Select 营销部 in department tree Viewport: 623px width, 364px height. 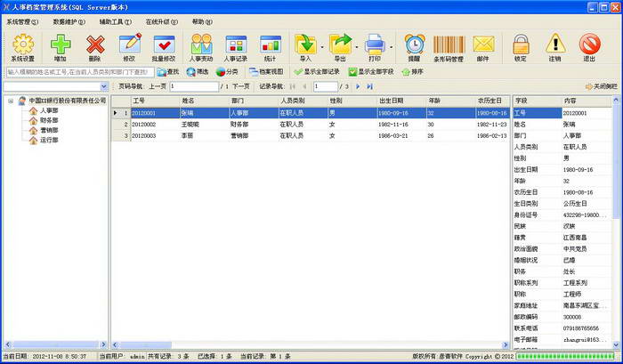click(x=49, y=130)
